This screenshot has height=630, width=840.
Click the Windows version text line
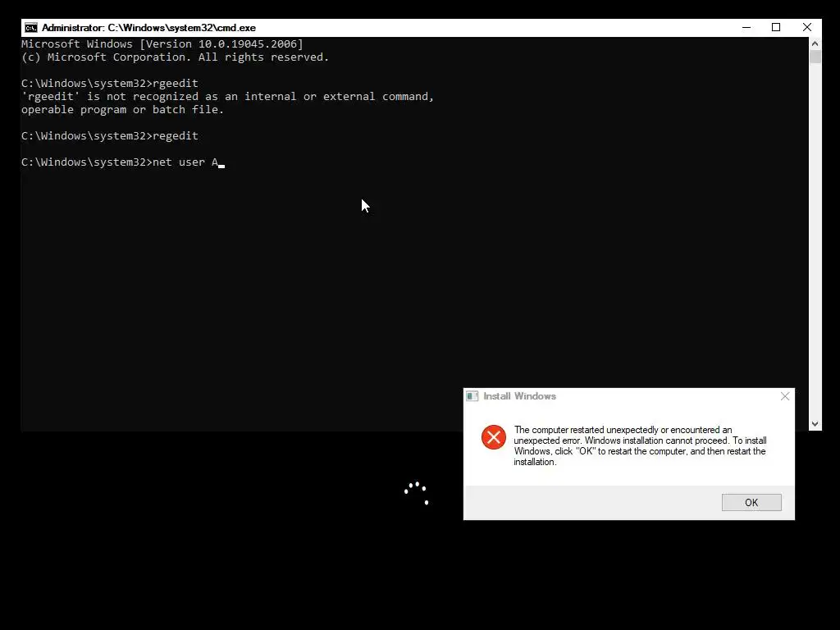click(x=162, y=44)
